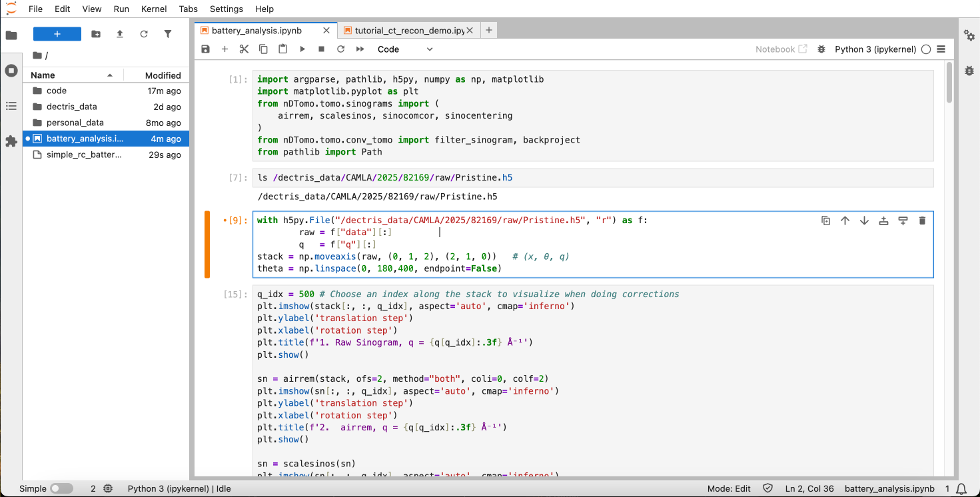
Task: Select the battery_analysis notebook file
Action: pyautogui.click(x=106, y=139)
